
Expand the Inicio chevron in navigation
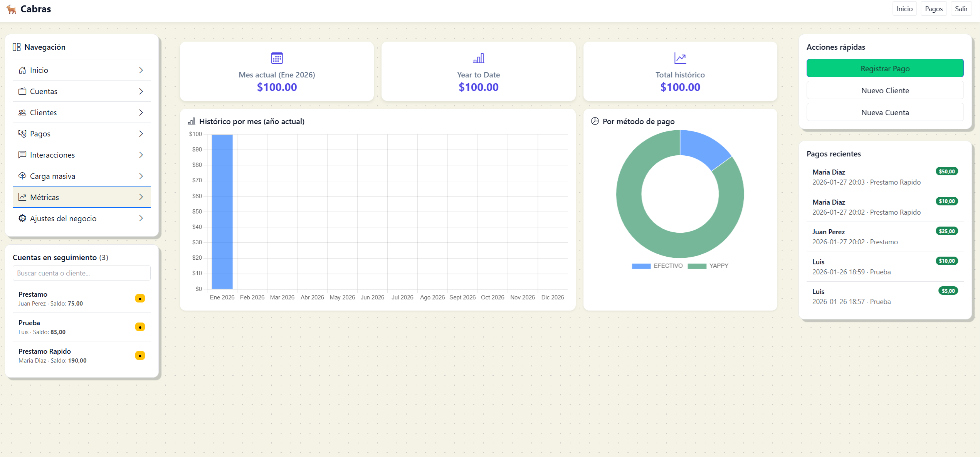coord(141,70)
